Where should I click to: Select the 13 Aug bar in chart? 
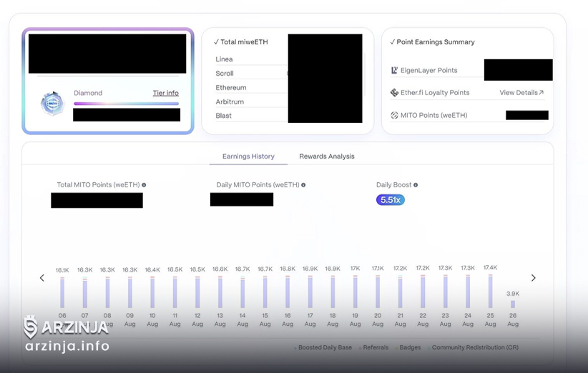pos(220,292)
